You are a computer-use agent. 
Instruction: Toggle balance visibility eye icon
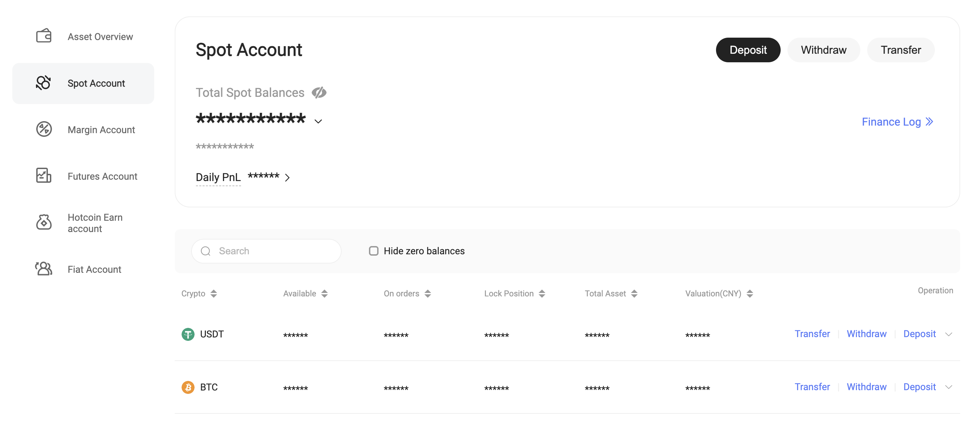pyautogui.click(x=319, y=92)
